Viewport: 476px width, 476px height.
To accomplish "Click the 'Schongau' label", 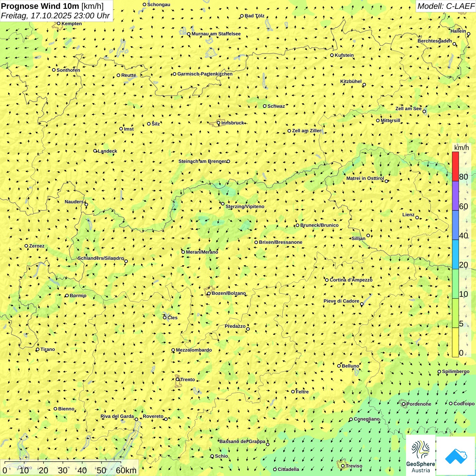I will [x=158, y=4].
